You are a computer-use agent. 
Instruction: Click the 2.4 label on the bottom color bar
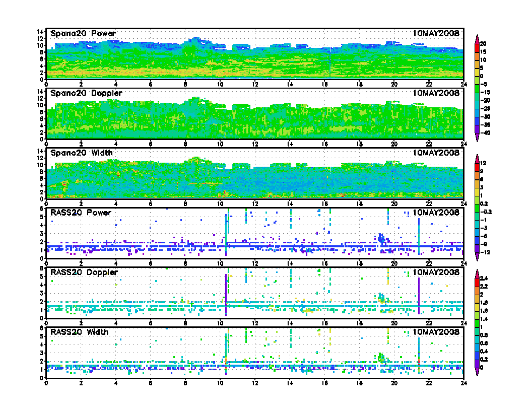[484, 279]
